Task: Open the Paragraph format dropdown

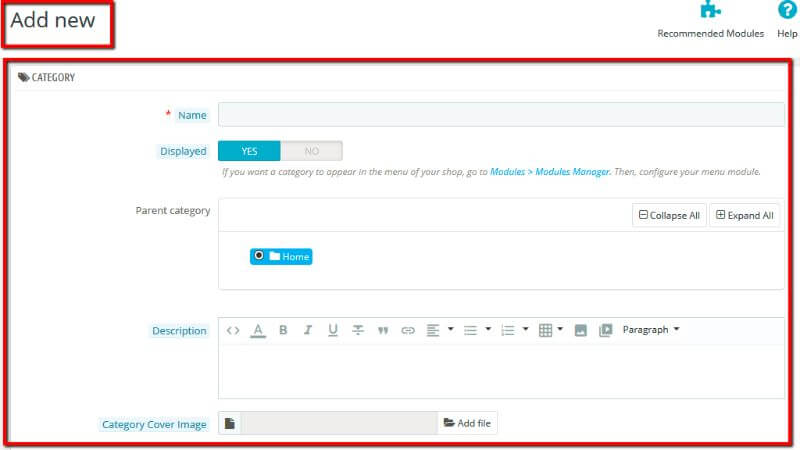Action: [651, 330]
